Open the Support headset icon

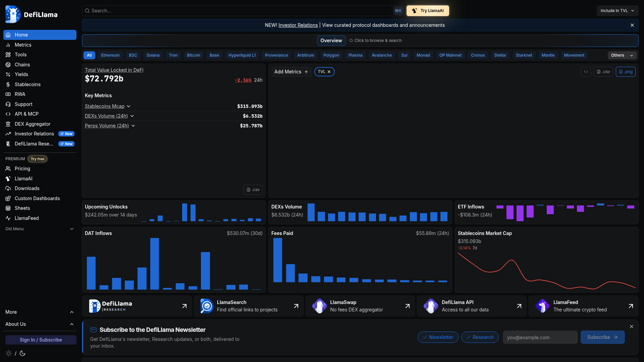pyautogui.click(x=8, y=104)
